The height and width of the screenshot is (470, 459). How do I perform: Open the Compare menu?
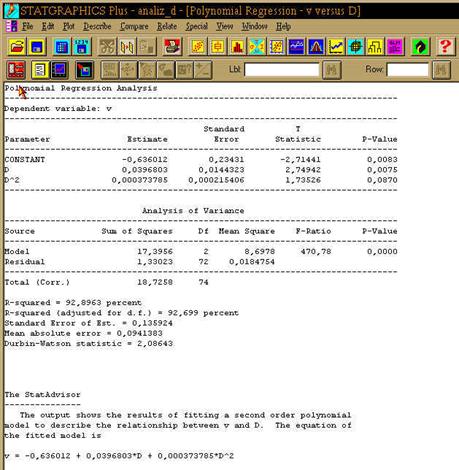coord(134,26)
